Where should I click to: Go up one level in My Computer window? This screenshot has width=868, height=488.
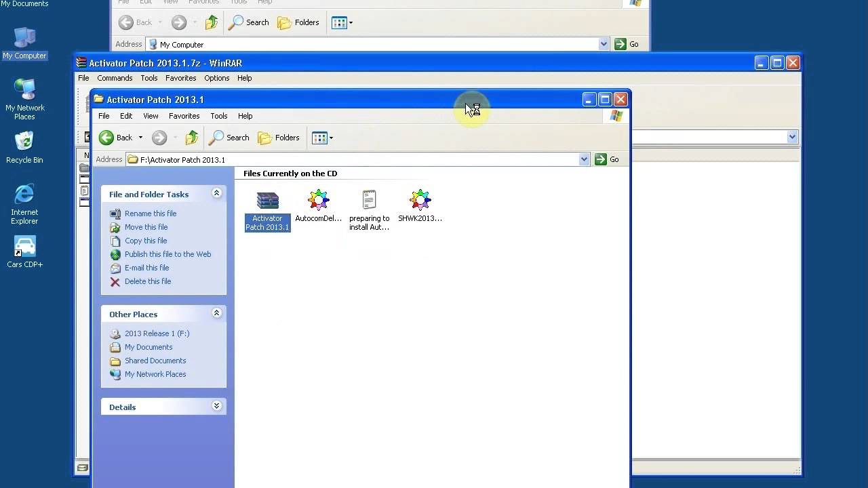tap(212, 22)
